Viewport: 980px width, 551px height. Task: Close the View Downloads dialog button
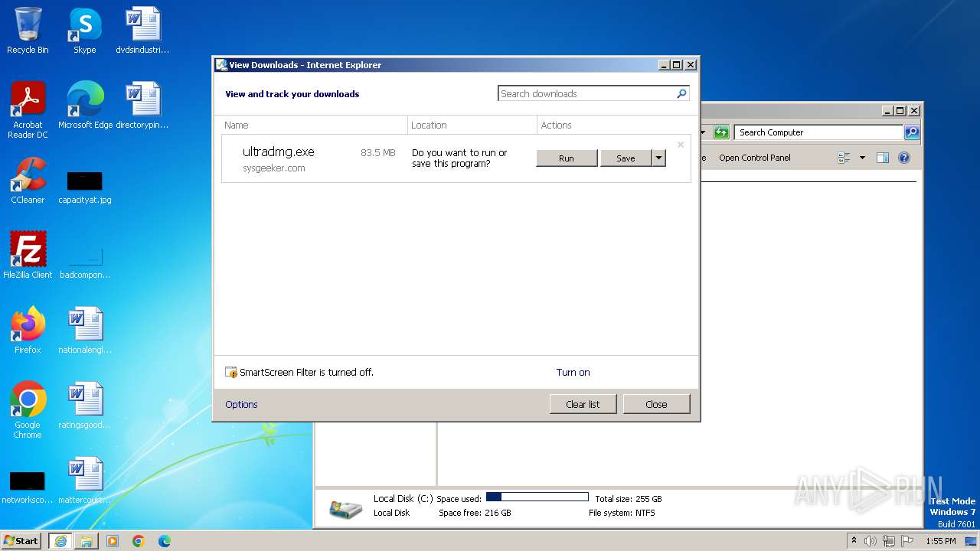[656, 404]
